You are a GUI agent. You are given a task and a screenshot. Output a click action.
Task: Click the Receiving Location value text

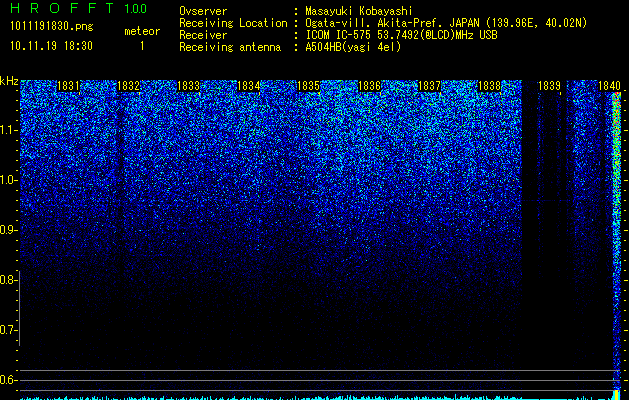click(x=446, y=23)
